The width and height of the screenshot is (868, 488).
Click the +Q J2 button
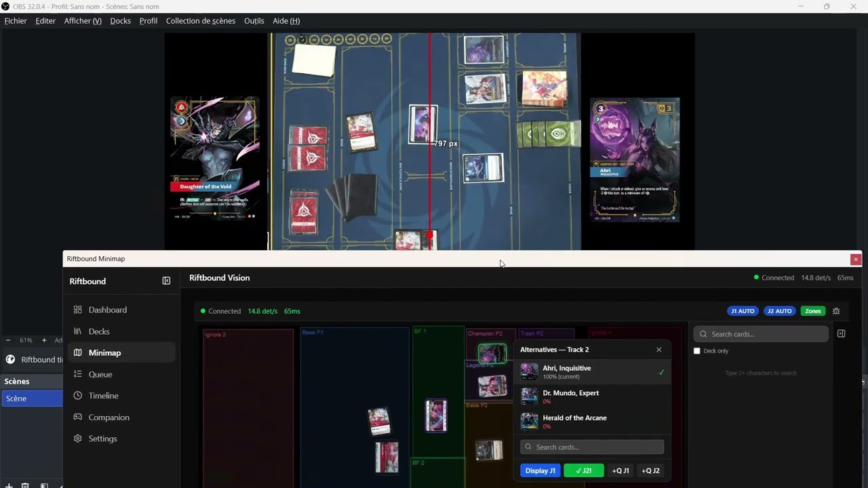[650, 470]
